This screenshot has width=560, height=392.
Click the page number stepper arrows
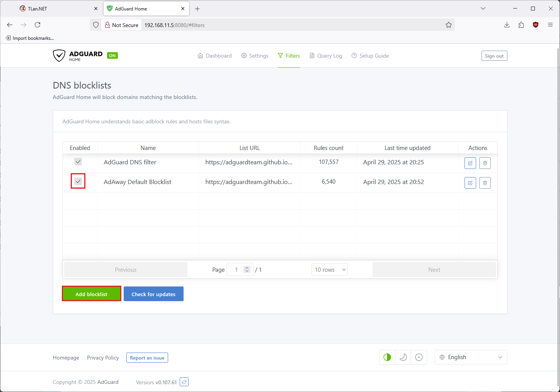[247, 269]
